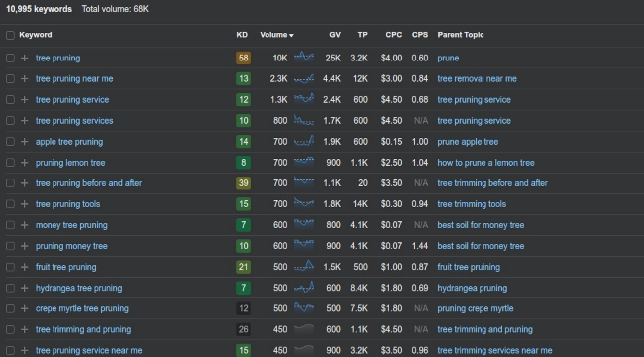Open the 'tree pruning near me' keyword link
Image resolution: width=644 pixels, height=357 pixels.
pyautogui.click(x=74, y=79)
